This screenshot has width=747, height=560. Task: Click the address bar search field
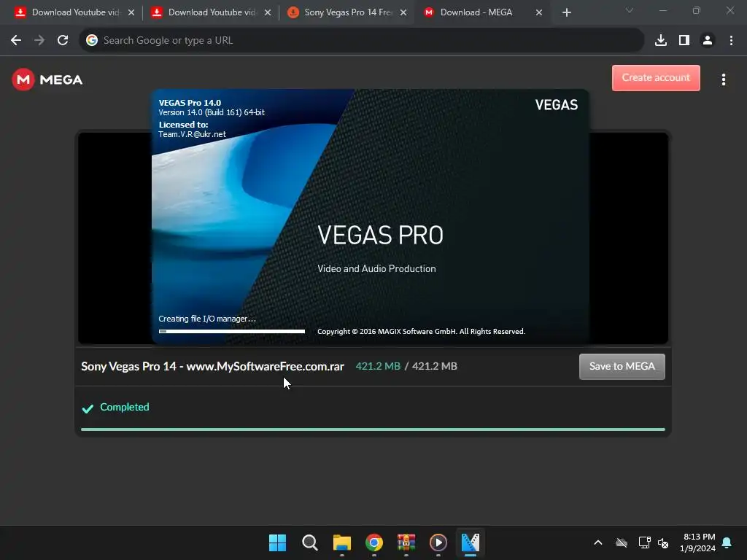[x=362, y=41]
